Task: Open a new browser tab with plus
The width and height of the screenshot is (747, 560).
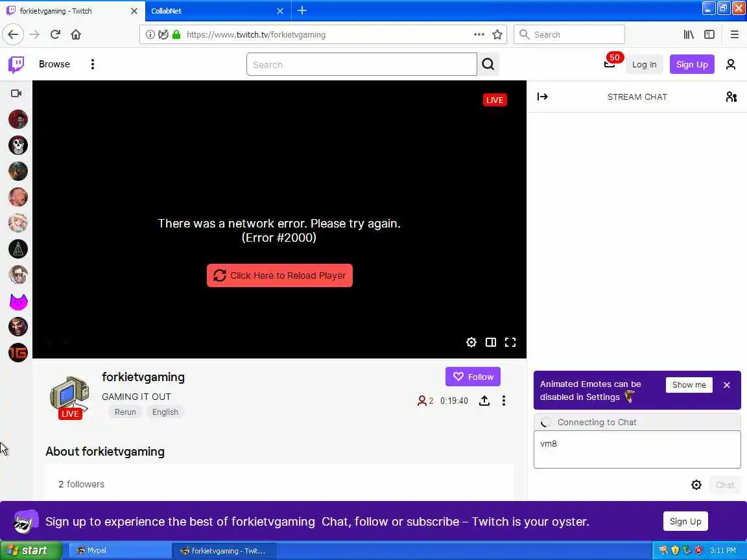Action: [x=302, y=10]
